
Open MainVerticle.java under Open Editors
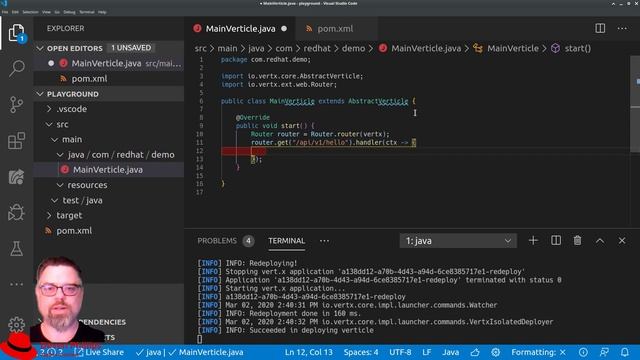tap(109, 63)
